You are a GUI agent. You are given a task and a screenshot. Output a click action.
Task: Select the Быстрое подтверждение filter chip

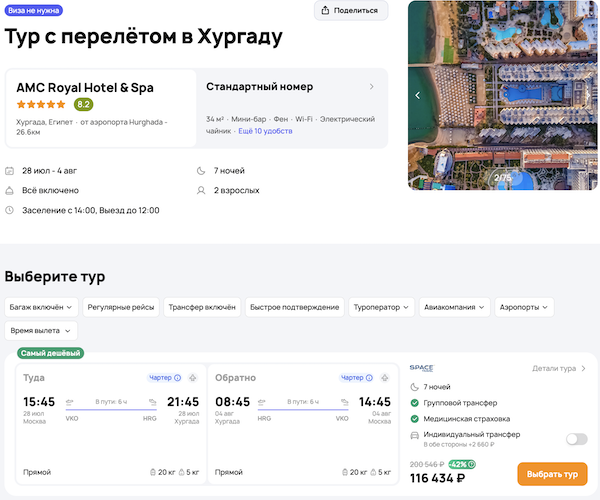[x=292, y=307]
